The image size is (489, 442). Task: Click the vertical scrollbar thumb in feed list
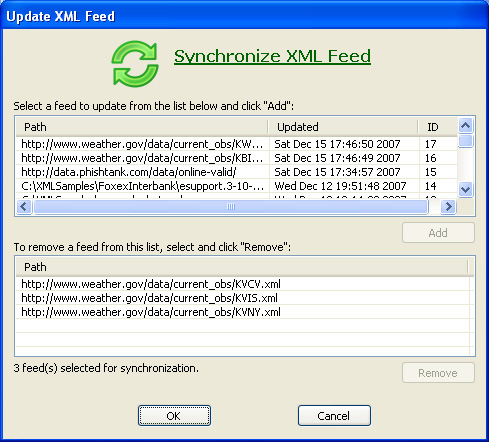coord(465,141)
